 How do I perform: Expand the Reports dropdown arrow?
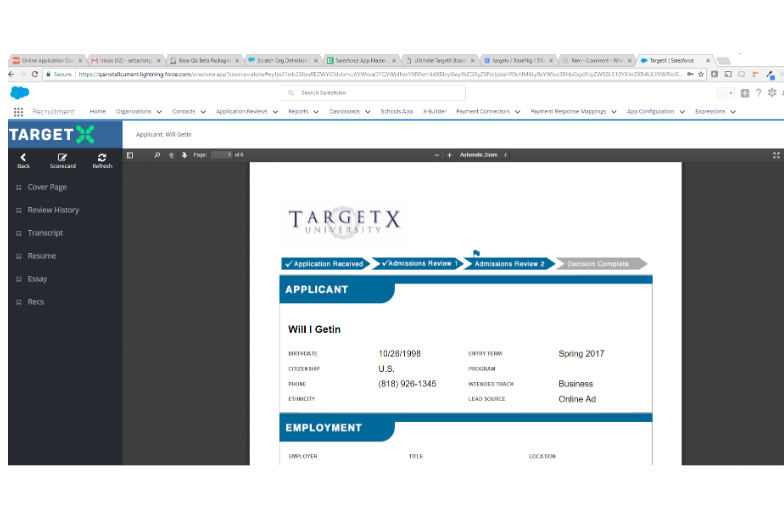[316, 112]
